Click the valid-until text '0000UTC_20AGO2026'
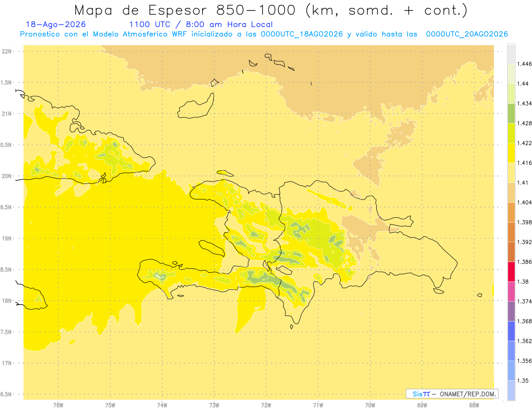Viewport: 532px width, 411px height. (x=467, y=34)
